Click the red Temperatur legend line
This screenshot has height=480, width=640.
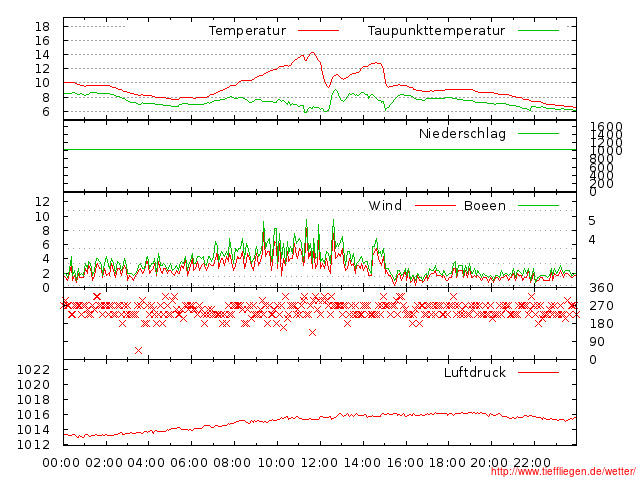coord(318,31)
